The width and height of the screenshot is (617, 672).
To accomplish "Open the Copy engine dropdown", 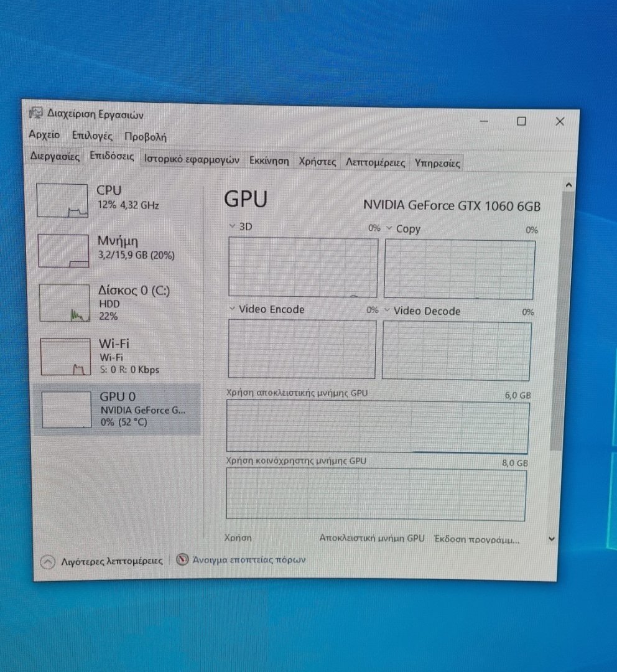I will click(x=389, y=228).
